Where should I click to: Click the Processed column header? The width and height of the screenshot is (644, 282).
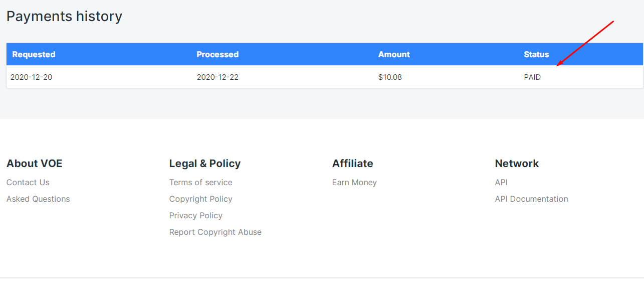point(218,54)
